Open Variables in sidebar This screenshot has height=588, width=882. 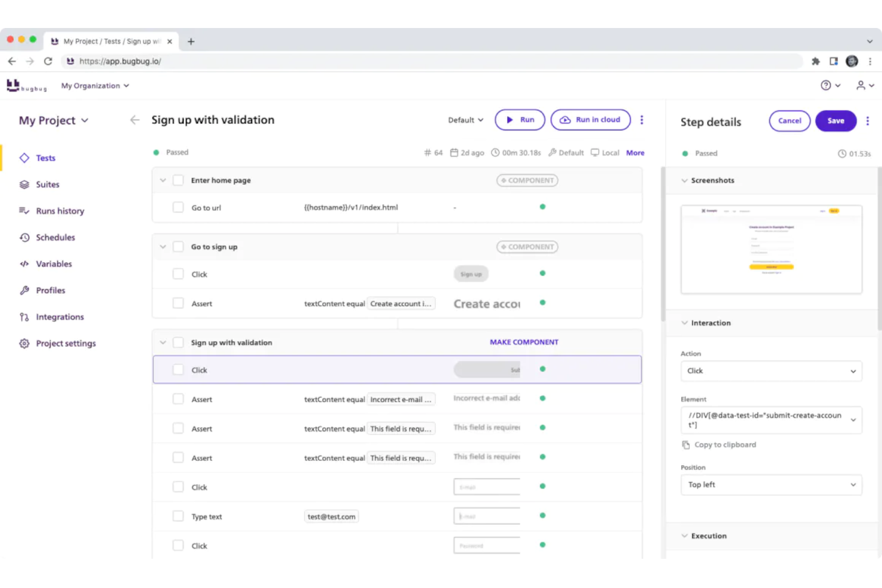[x=54, y=264]
